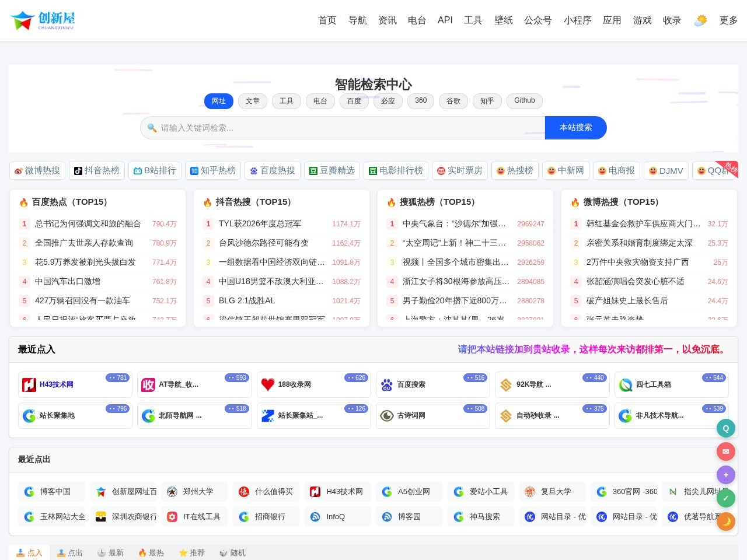Open the 资讯 menu item
Viewport: 747px width, 560px height.
coord(388,20)
